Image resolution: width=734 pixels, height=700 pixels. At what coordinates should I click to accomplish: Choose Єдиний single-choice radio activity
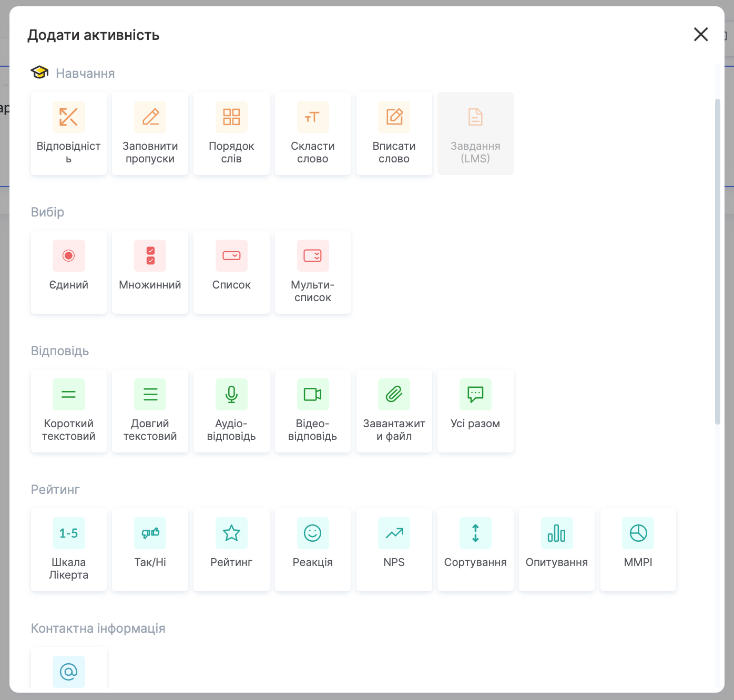(x=68, y=272)
